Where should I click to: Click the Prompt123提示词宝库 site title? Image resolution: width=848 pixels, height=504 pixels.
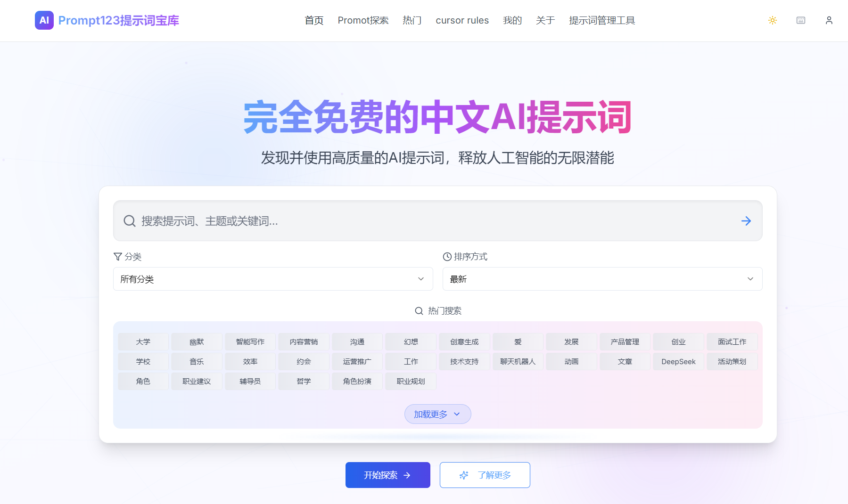[x=118, y=20]
